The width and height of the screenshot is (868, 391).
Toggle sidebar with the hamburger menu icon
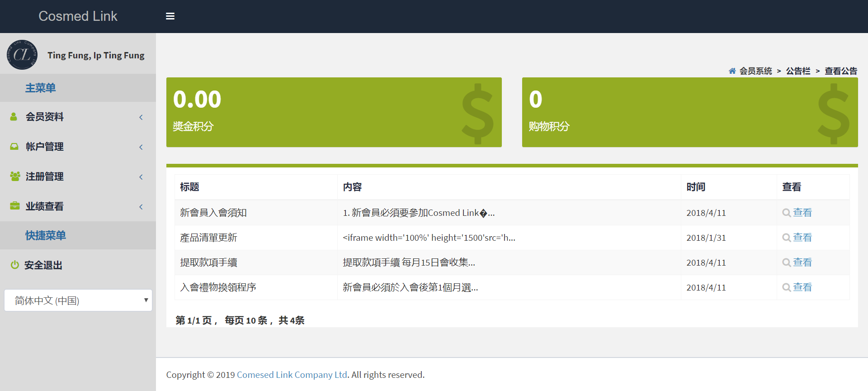(170, 16)
